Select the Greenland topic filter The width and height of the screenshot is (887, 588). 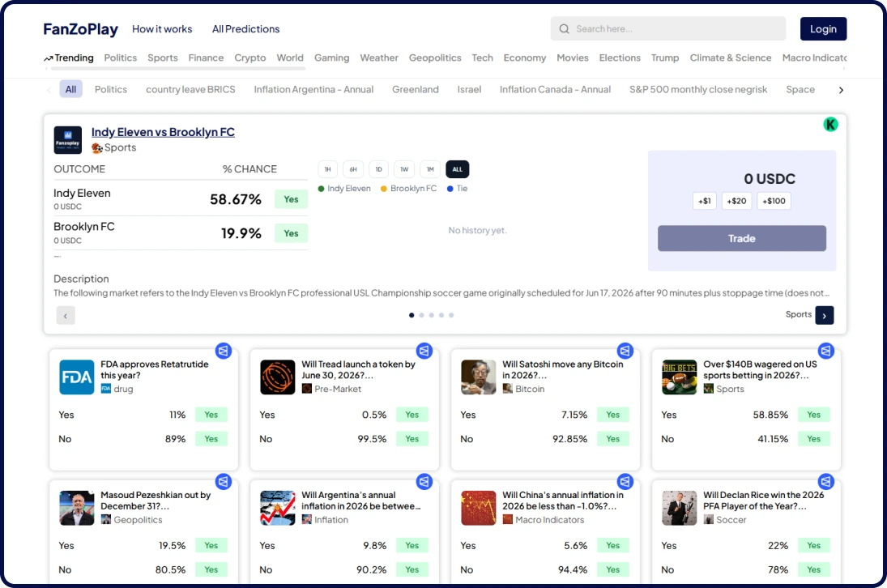416,89
